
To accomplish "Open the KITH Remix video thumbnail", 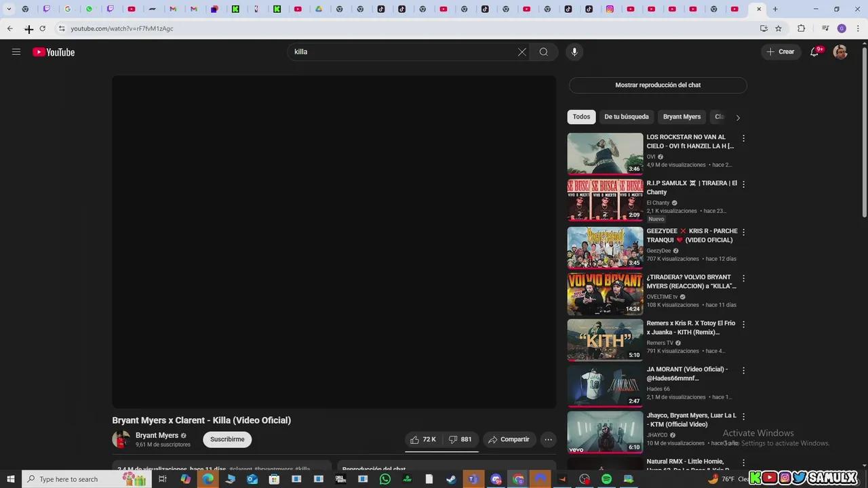I will pyautogui.click(x=605, y=340).
